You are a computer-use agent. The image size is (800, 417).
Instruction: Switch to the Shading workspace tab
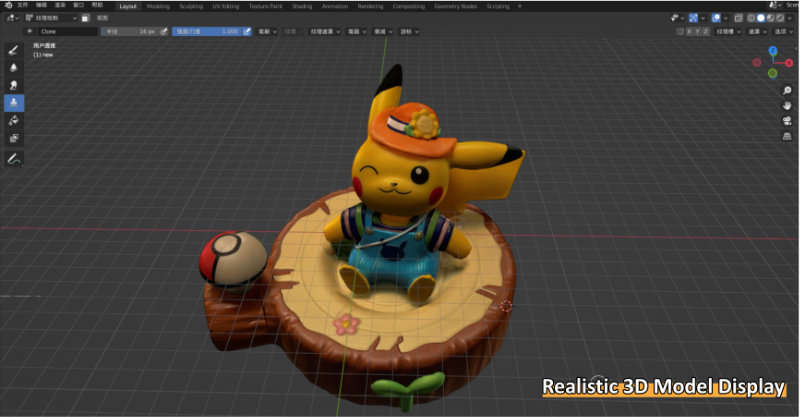click(302, 6)
